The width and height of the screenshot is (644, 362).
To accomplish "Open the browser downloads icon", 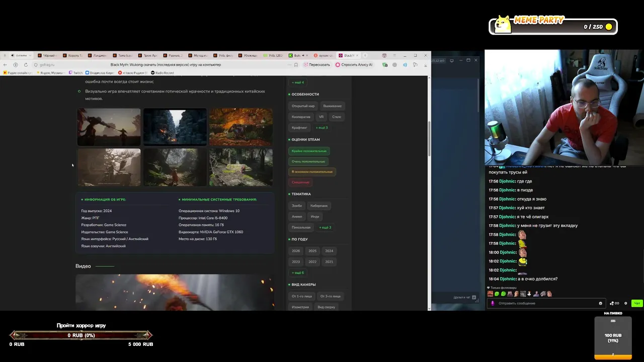I will click(x=425, y=65).
